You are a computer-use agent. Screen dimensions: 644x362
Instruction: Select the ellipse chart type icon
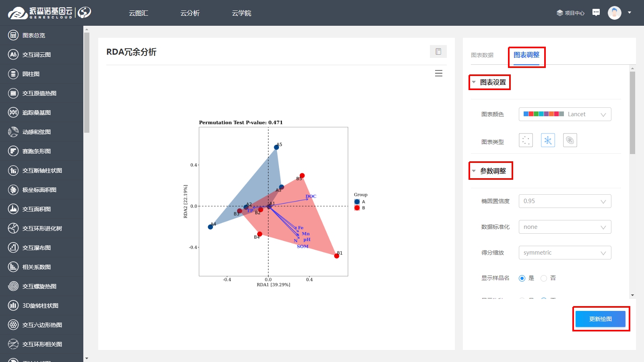click(570, 140)
